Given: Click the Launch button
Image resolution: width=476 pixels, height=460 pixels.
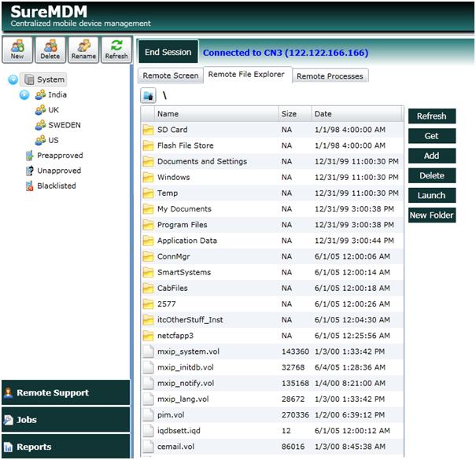Looking at the screenshot, I should coord(432,196).
